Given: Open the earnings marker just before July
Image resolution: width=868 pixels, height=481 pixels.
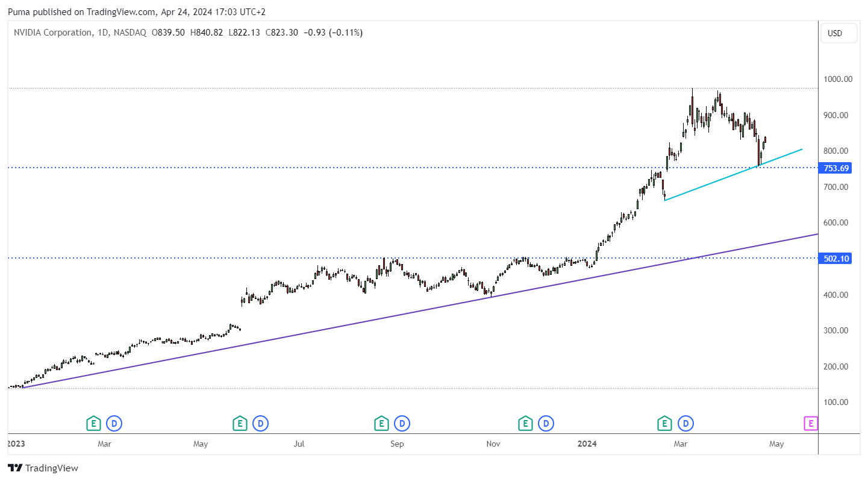Looking at the screenshot, I should click(240, 424).
